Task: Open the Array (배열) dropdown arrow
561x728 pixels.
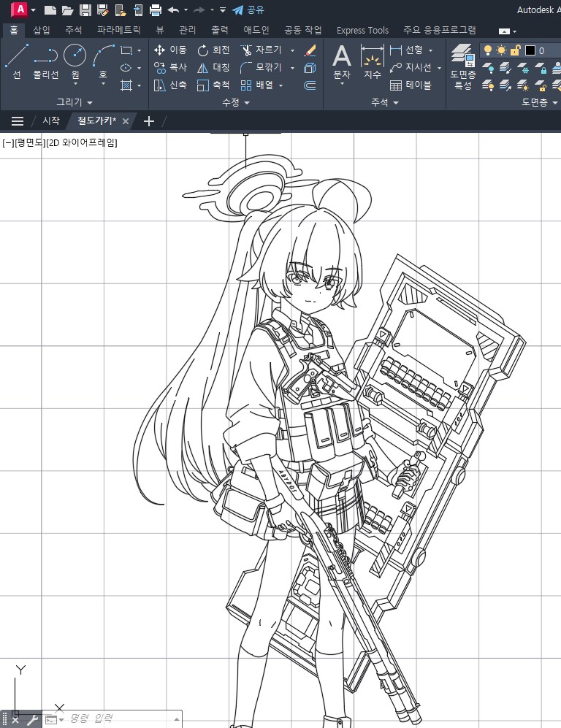Action: pyautogui.click(x=281, y=85)
